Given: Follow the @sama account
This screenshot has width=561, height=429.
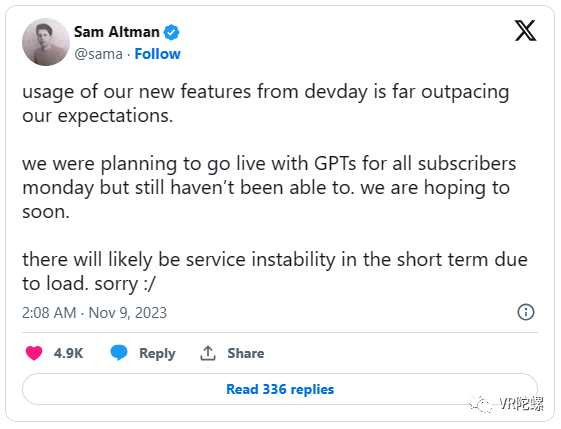Looking at the screenshot, I should [x=157, y=54].
